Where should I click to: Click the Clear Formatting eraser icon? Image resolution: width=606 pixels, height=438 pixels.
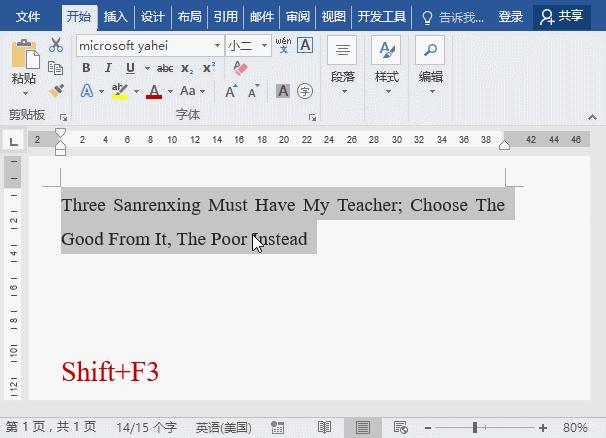coord(240,68)
